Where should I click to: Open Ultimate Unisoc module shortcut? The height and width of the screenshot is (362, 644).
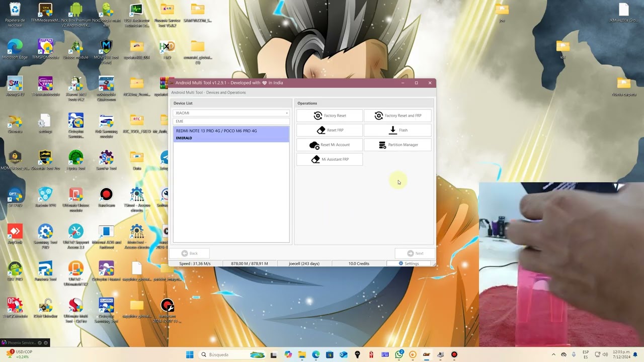(x=76, y=200)
